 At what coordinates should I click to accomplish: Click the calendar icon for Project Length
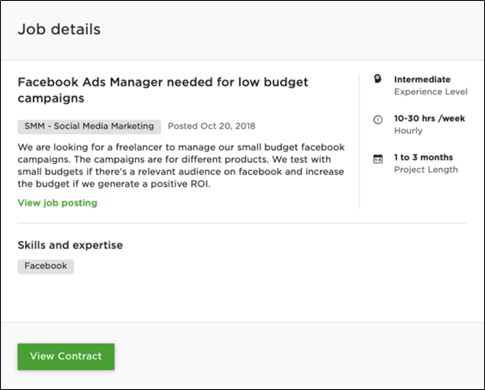pyautogui.click(x=378, y=159)
